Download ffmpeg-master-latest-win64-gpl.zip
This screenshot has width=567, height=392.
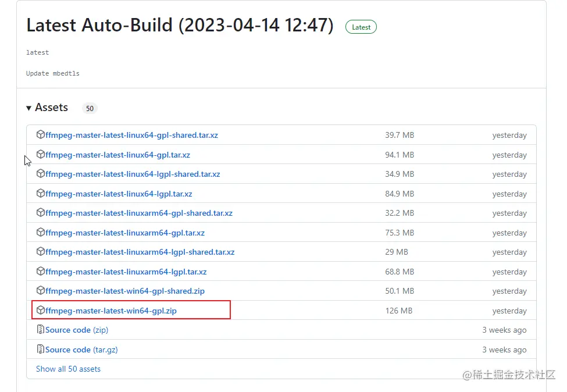coord(111,311)
